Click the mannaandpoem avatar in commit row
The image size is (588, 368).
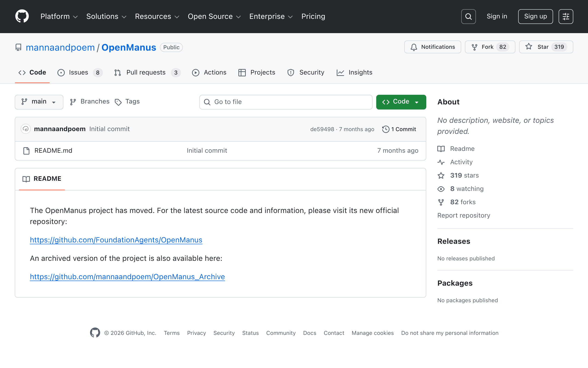[x=26, y=129]
